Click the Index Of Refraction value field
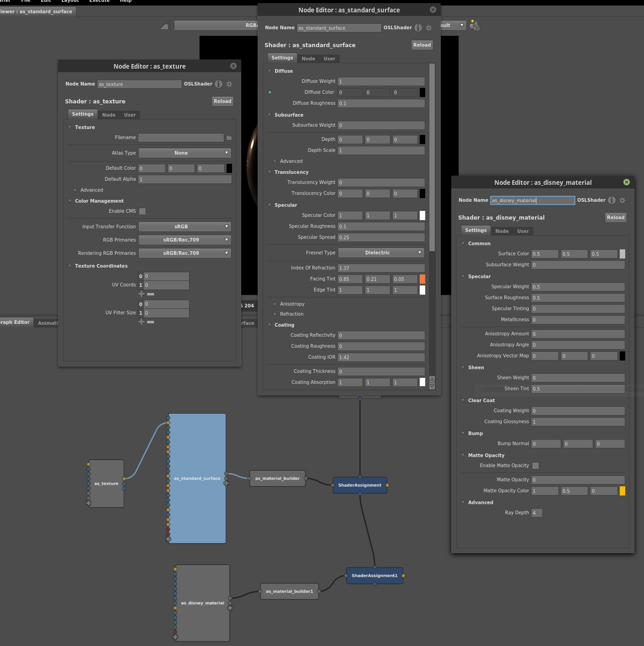 (x=381, y=268)
